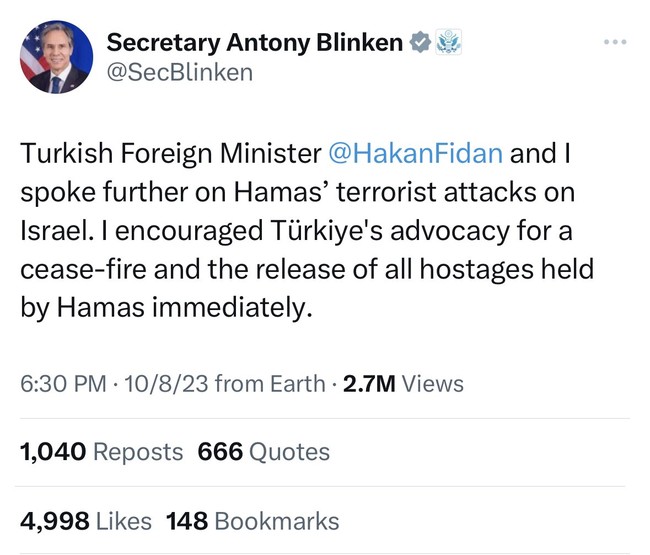Click the Reposts label text
Screen dimensions: 650x555
coord(138,452)
